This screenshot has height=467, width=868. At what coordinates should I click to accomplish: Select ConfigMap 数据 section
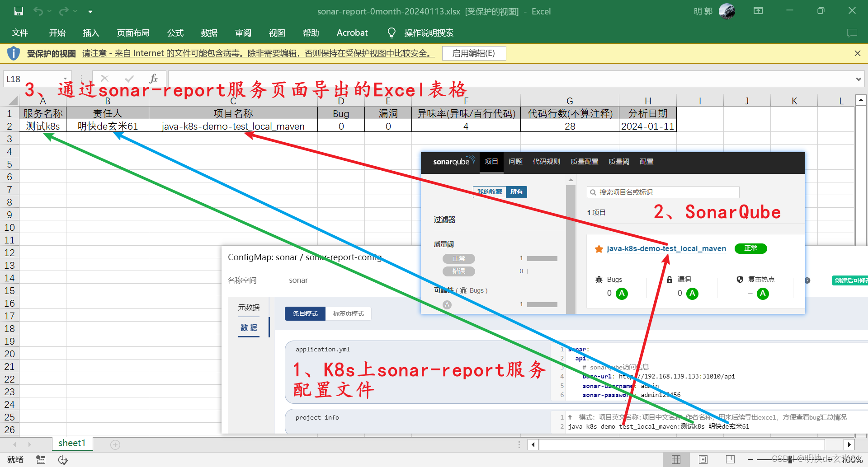[x=249, y=327]
